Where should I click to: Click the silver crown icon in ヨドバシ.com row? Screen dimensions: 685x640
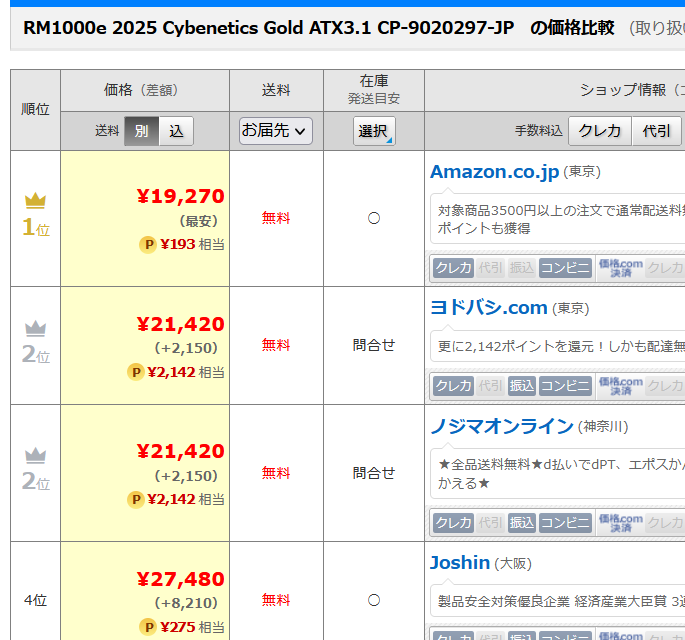(x=35, y=329)
